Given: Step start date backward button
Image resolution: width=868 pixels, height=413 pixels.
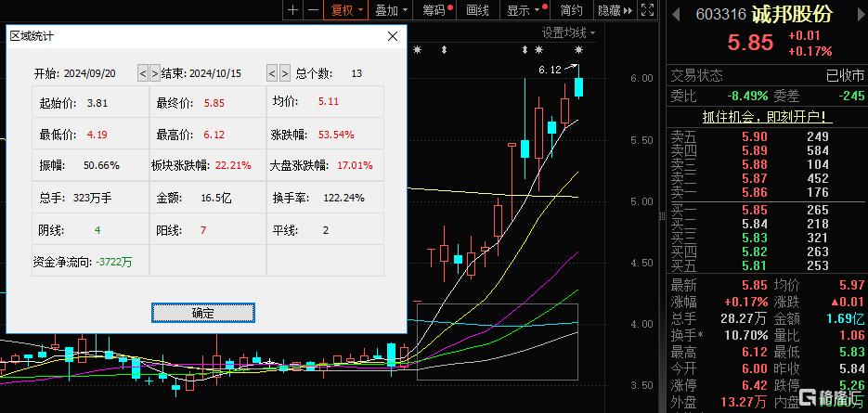Looking at the screenshot, I should point(143,73).
